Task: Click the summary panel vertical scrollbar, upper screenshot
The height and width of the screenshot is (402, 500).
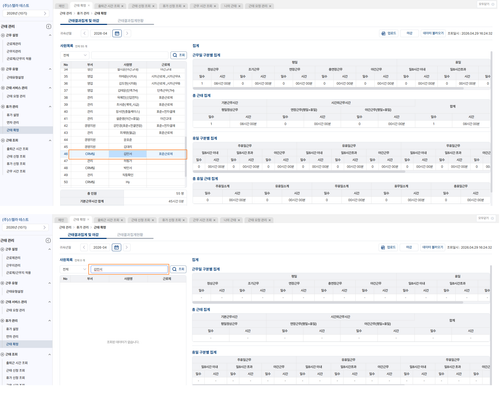Action: (491, 122)
